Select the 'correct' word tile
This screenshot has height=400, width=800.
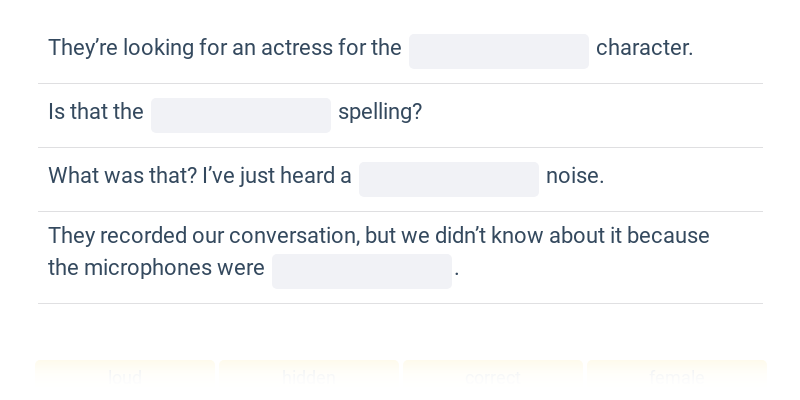pos(493,378)
